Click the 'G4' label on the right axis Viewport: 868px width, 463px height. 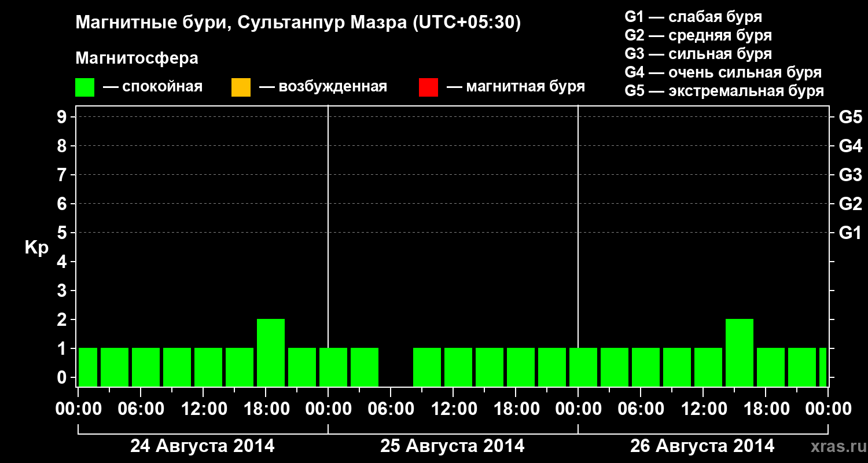[851, 146]
